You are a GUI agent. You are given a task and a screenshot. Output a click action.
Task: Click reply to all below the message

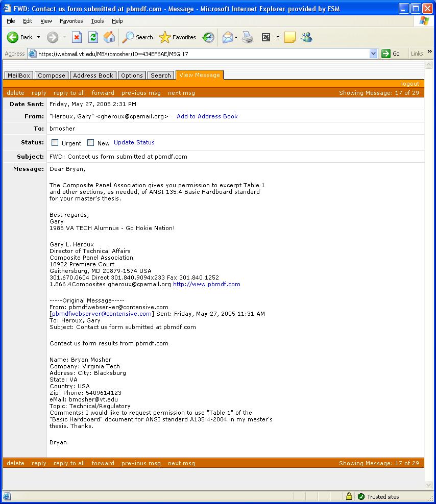(x=69, y=463)
